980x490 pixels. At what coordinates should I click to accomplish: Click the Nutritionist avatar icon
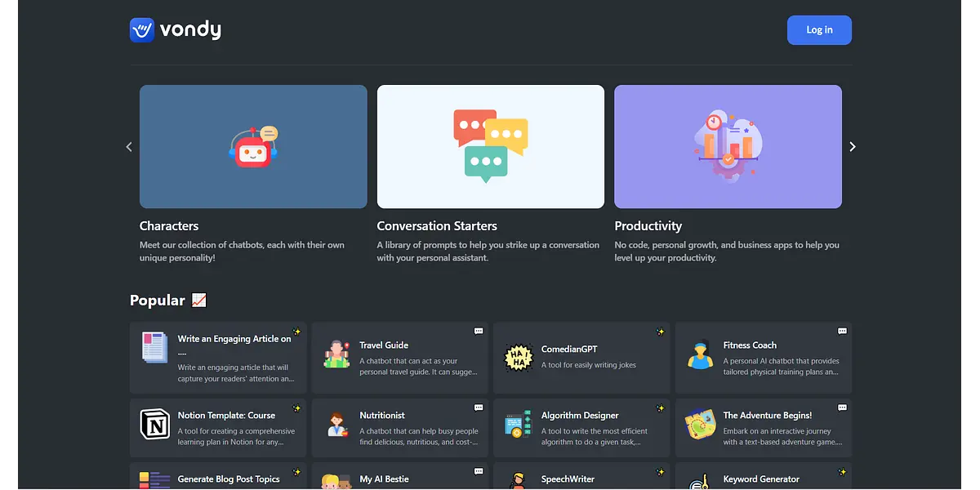coord(336,425)
